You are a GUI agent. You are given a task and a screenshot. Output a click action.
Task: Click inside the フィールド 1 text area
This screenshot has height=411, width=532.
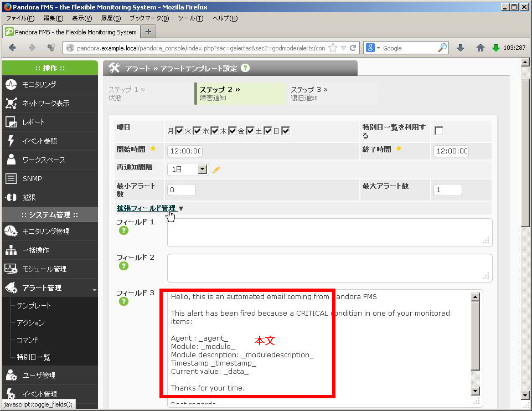point(330,233)
